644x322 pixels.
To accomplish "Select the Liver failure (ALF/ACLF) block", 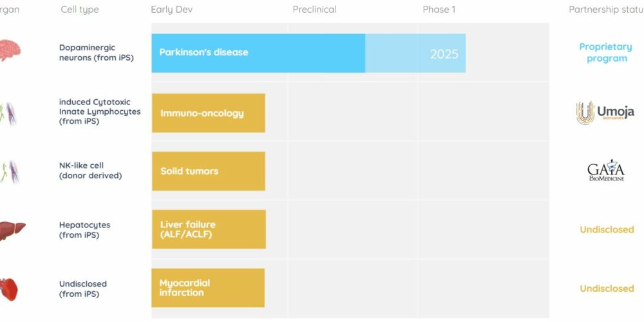I will pyautogui.click(x=209, y=229).
